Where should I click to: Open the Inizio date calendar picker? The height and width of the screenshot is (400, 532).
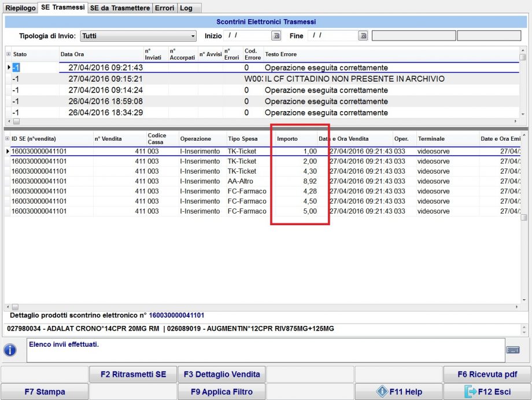point(276,36)
